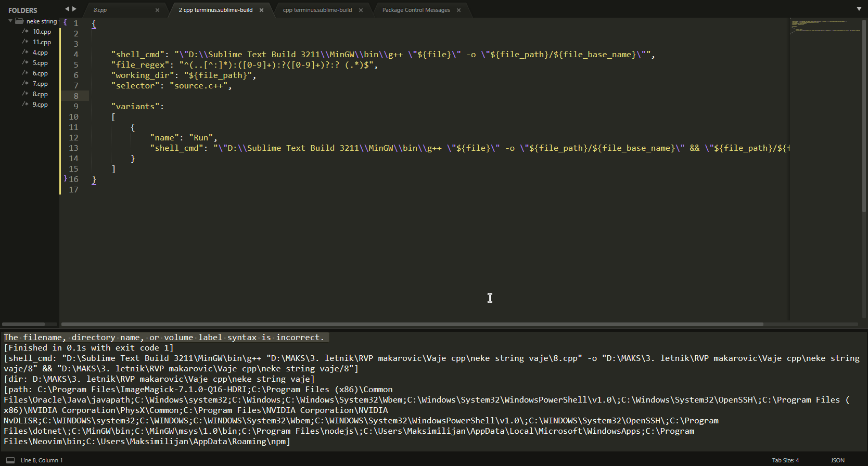This screenshot has height=466, width=868.
Task: Change the JSON syntax selector
Action: point(837,460)
